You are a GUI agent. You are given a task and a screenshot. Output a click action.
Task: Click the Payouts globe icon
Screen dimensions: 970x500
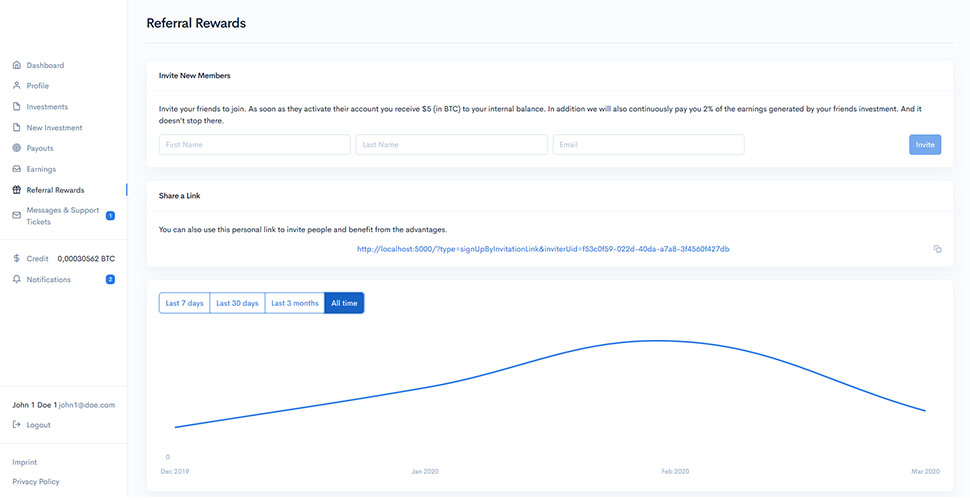tap(16, 148)
